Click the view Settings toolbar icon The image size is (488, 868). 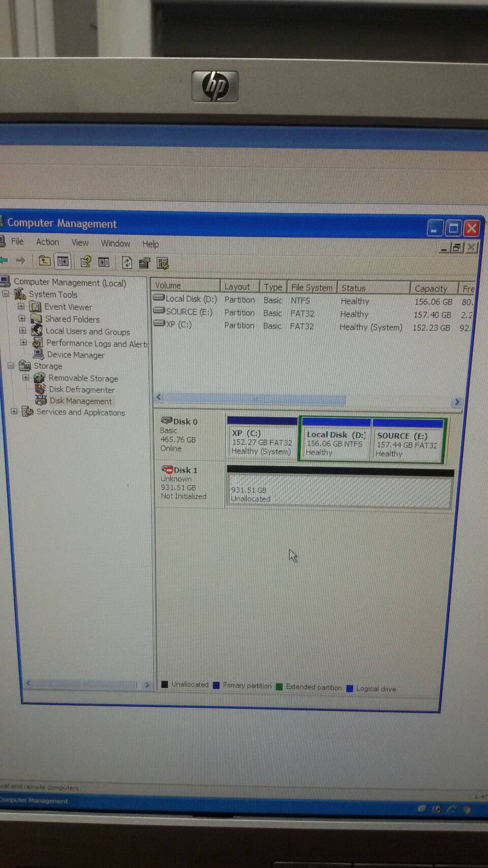pos(163,264)
